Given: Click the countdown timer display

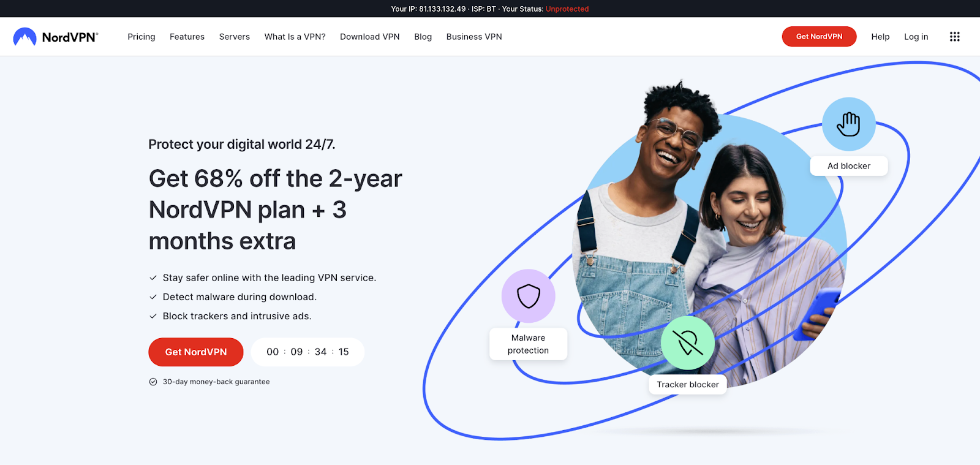Looking at the screenshot, I should click(307, 352).
